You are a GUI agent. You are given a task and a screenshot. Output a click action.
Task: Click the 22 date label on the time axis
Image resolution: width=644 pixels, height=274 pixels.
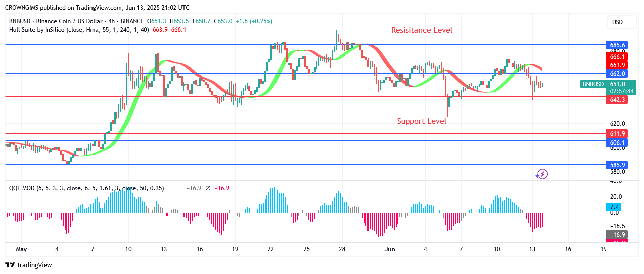pos(271,249)
